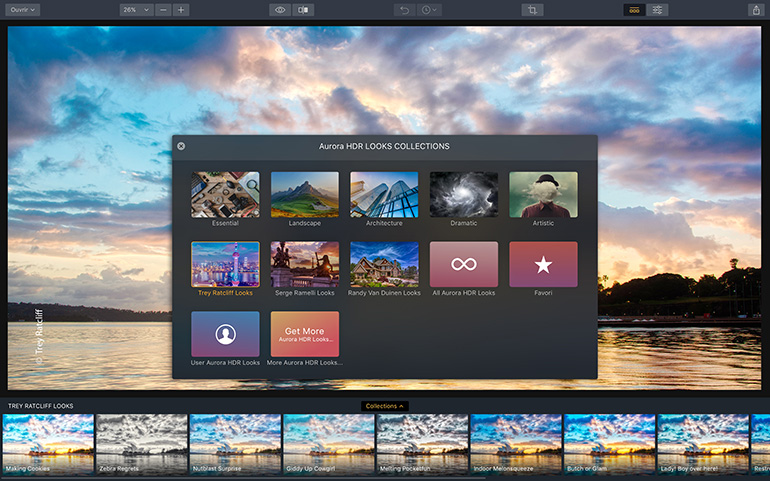
Task: Click the zoom in plus icon
Action: point(180,9)
